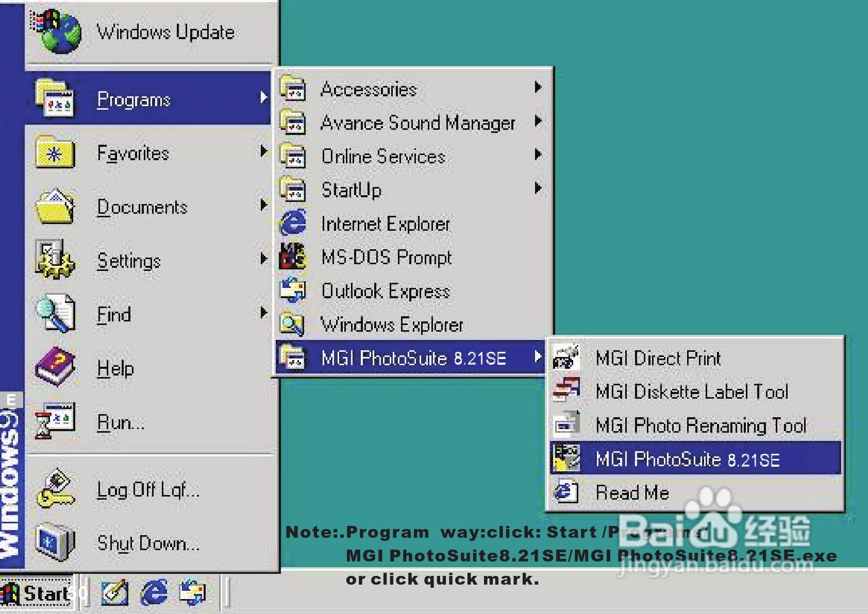Expand the StartUp submenu arrow
The width and height of the screenshot is (868, 614).
(538, 188)
